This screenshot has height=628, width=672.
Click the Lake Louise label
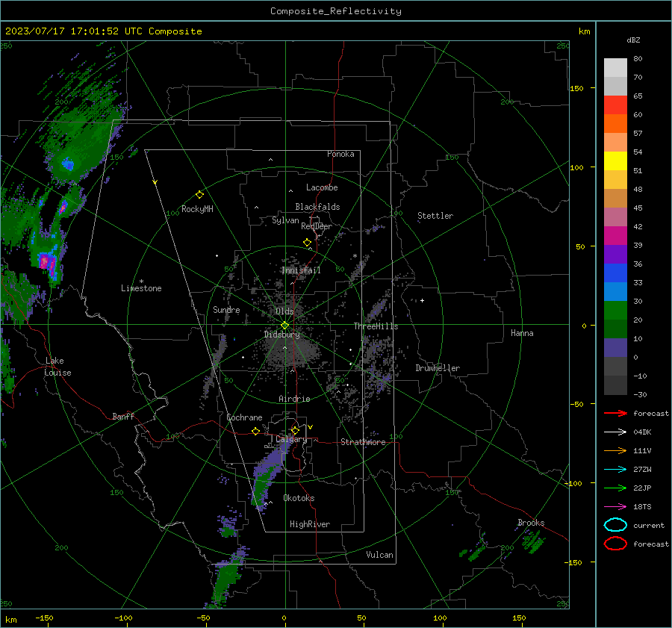[x=57, y=367]
